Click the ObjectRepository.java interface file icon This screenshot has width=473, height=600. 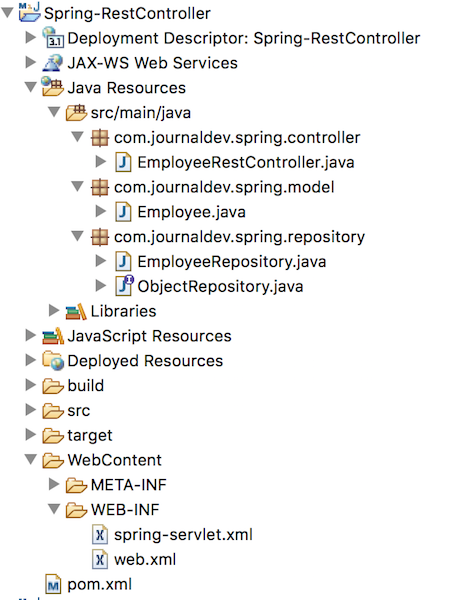pyautogui.click(x=124, y=286)
